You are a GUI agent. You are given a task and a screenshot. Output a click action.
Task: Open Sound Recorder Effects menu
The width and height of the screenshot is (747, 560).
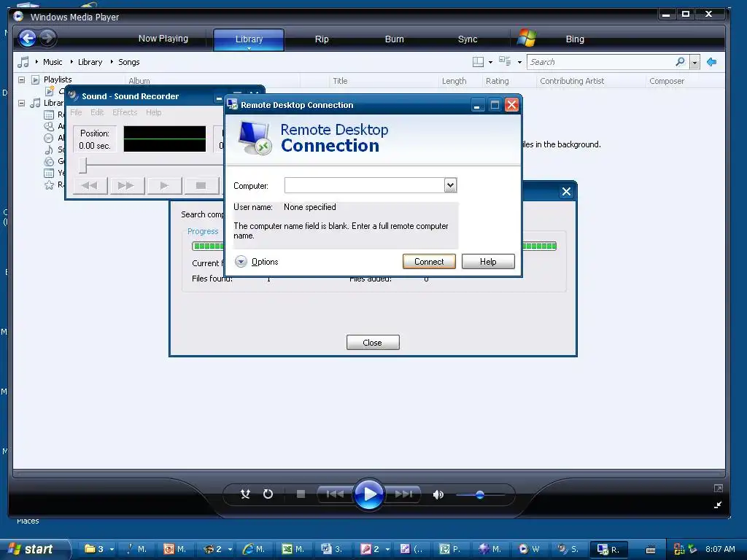(125, 112)
